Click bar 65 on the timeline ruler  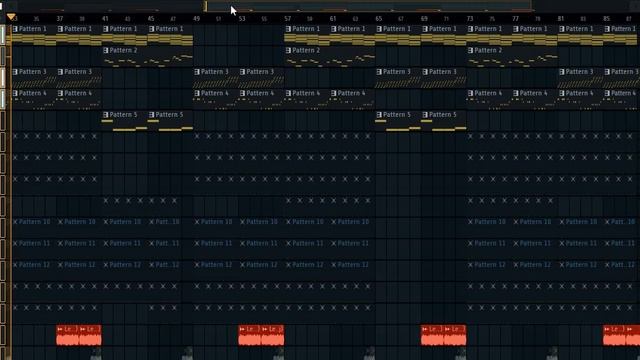click(x=378, y=18)
